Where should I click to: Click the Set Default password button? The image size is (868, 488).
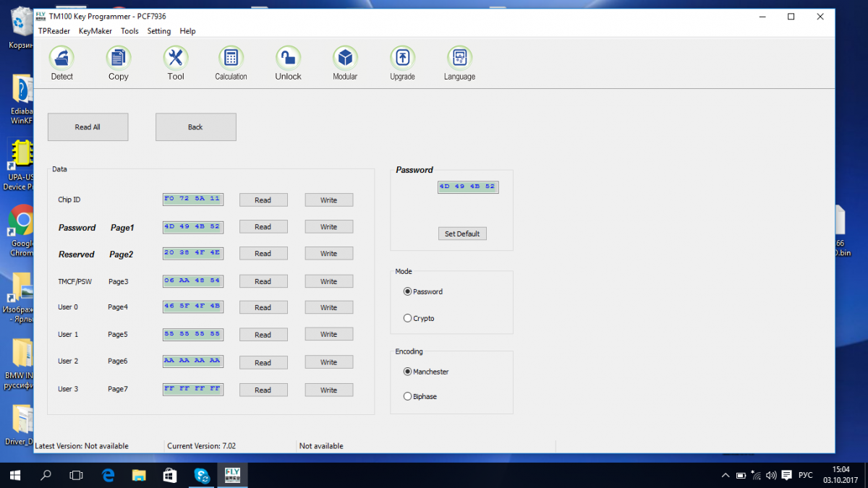pos(462,234)
